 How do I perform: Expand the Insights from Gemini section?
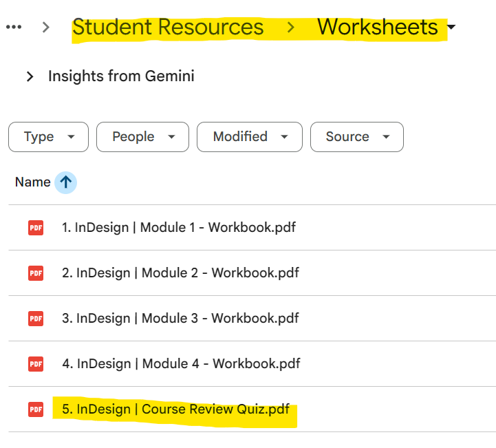click(x=30, y=76)
